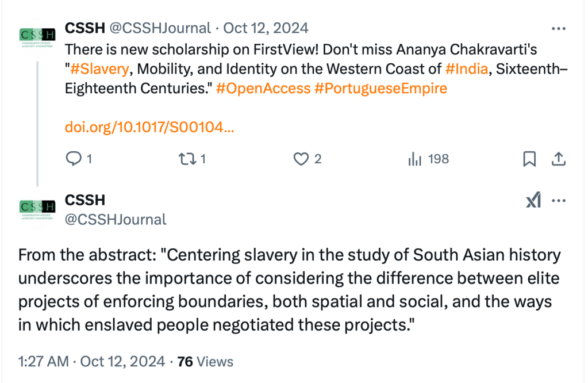Screen dimensions: 588x383
Task: Click the reply icon on the first tweet
Action: tap(74, 159)
